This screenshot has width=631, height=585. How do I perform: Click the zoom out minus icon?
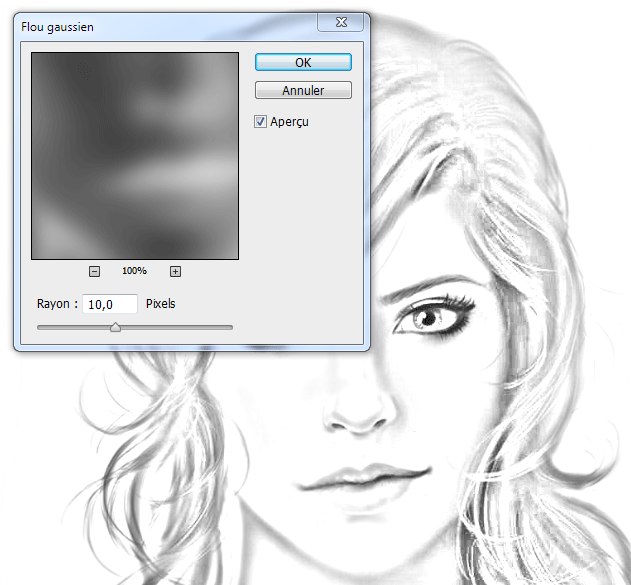(x=94, y=271)
